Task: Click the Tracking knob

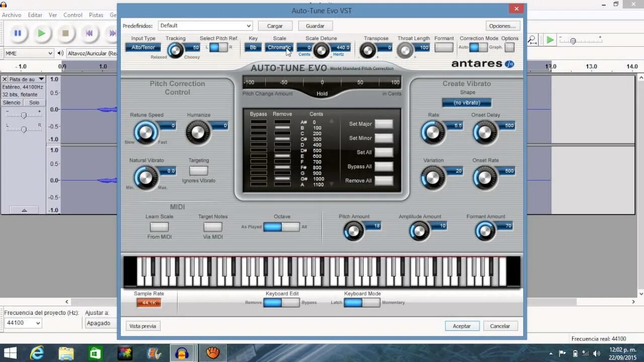Action: [175, 50]
